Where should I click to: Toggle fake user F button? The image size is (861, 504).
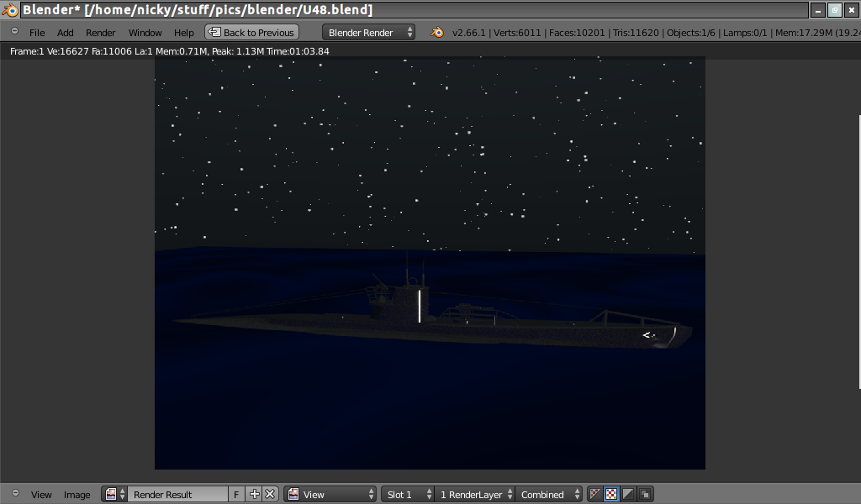click(236, 495)
